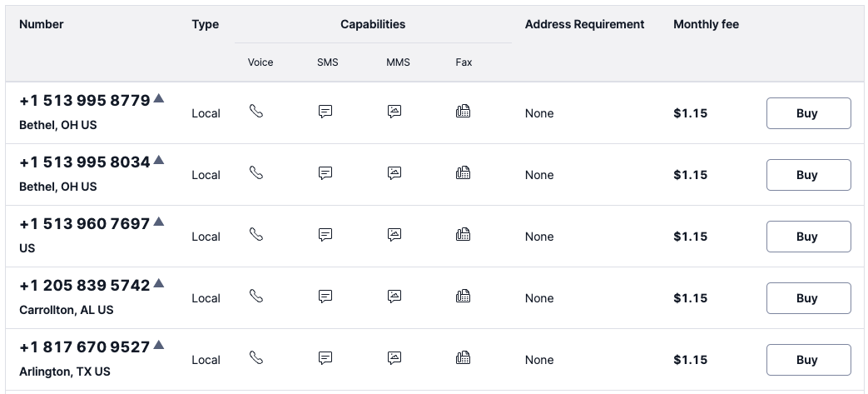Expand the triangle beside +1 513 960 7697
The image size is (868, 394).
click(159, 222)
